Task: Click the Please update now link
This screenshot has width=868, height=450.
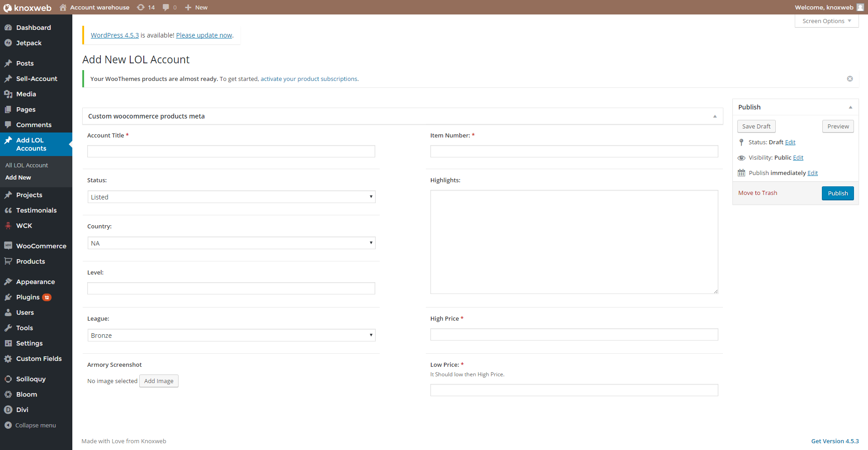Action: (x=204, y=35)
